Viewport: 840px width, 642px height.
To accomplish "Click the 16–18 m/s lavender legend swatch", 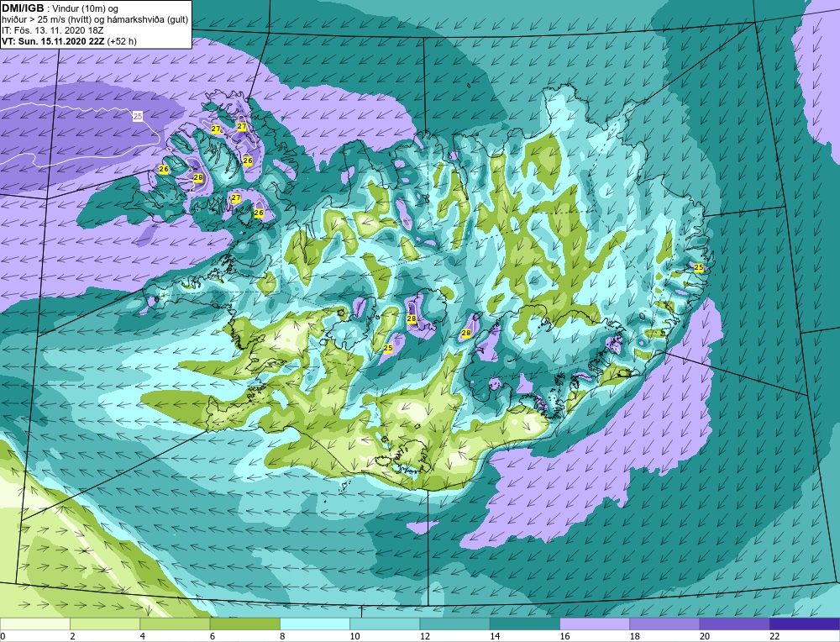I will pos(595,624).
